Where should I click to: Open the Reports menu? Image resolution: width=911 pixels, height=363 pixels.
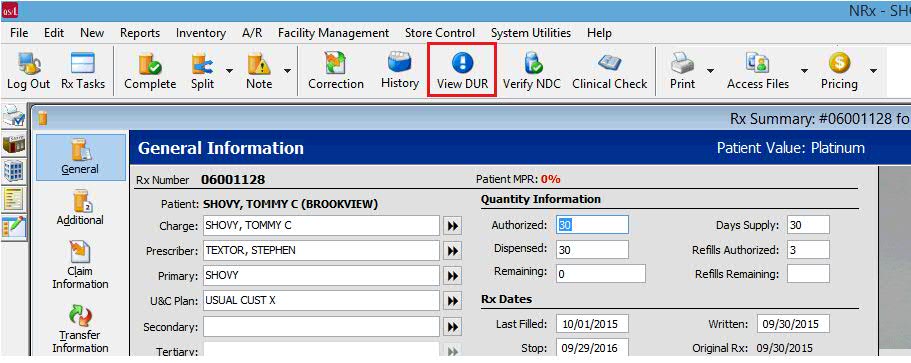[140, 33]
